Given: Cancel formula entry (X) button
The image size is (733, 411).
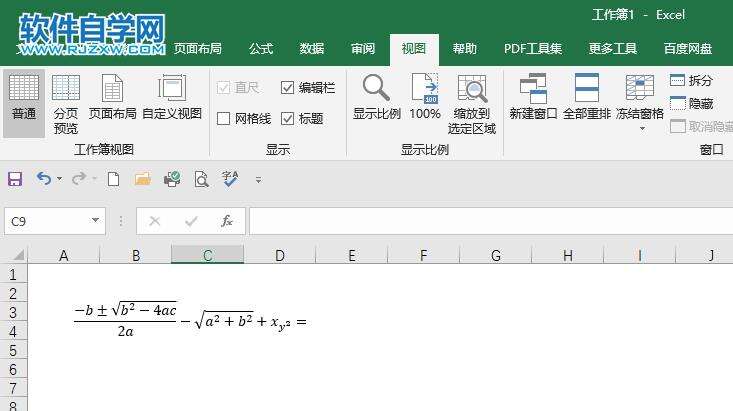Looking at the screenshot, I should pyautogui.click(x=155, y=221).
